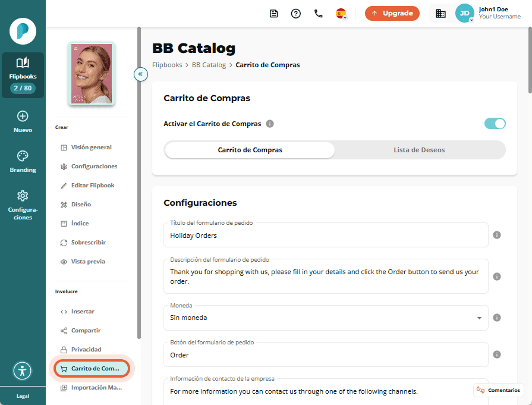Click the orange Upgrade button
This screenshot has width=532, height=405.
(392, 14)
